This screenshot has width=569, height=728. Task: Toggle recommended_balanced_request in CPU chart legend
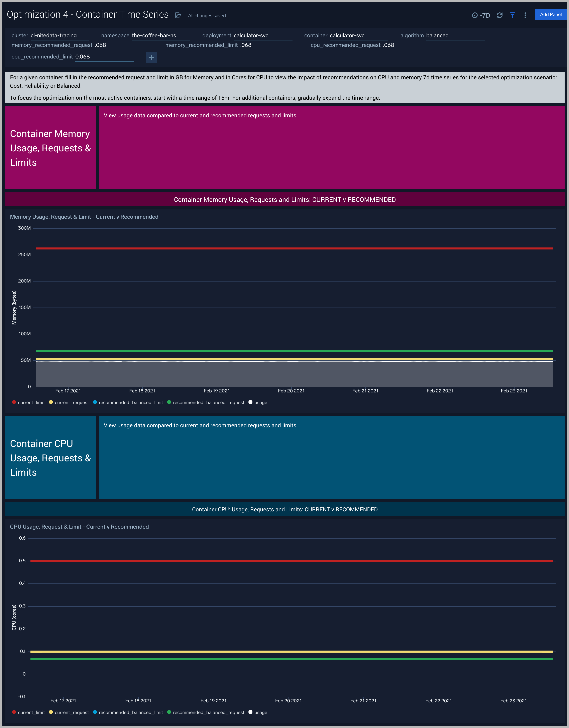(206, 712)
